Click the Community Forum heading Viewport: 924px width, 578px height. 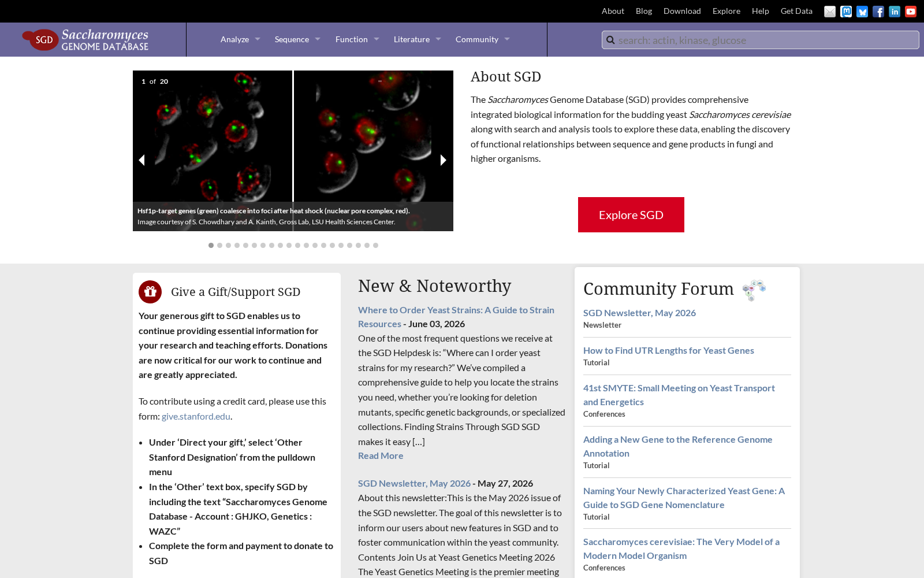click(x=658, y=289)
